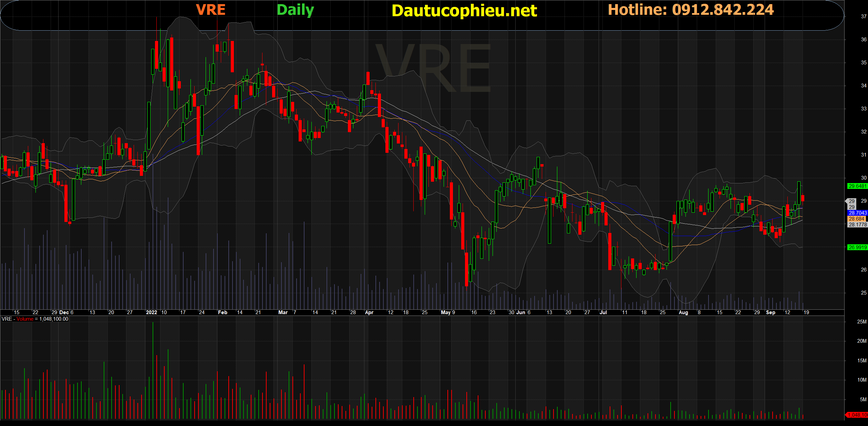Click the Sep month marker on axis

tap(770, 312)
